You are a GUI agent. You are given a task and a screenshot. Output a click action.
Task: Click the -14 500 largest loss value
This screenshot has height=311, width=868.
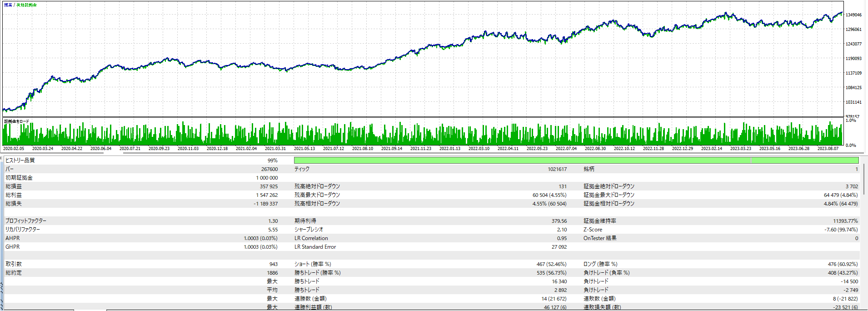(x=850, y=281)
